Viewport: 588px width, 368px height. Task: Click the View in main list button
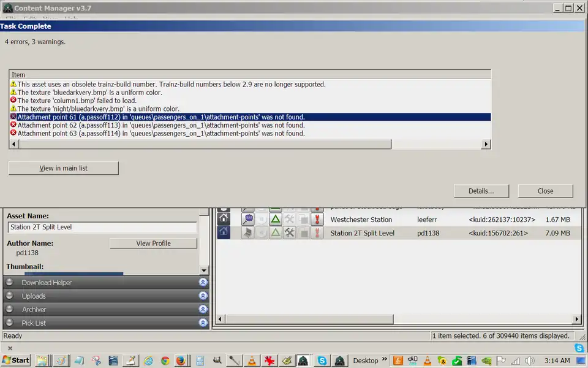pos(63,168)
